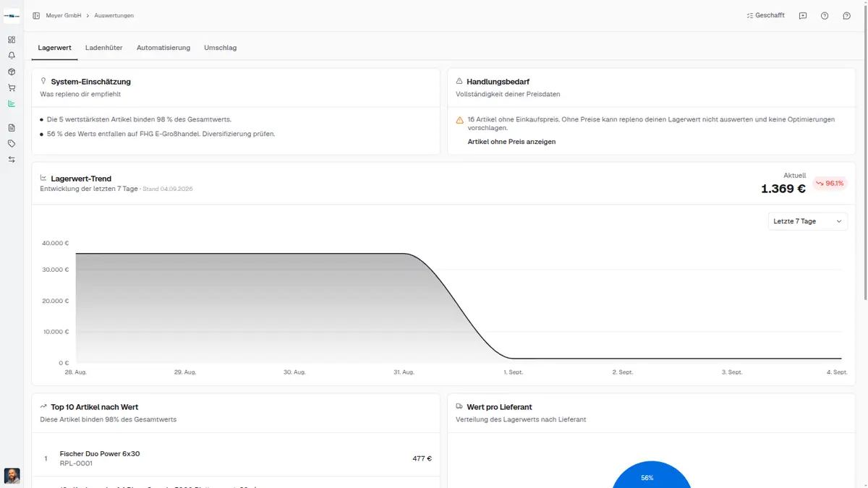Open the inventory box icon in sidebar
868x488 pixels.
[12, 72]
